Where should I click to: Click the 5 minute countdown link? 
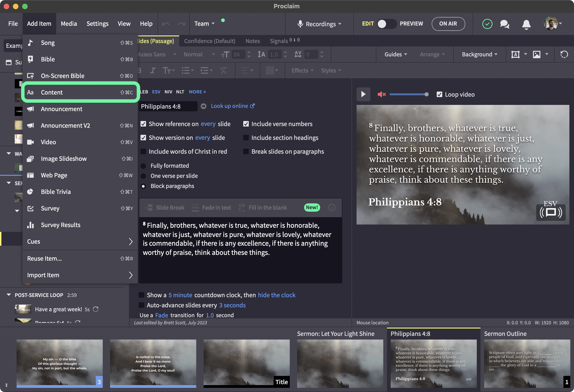pyautogui.click(x=180, y=295)
